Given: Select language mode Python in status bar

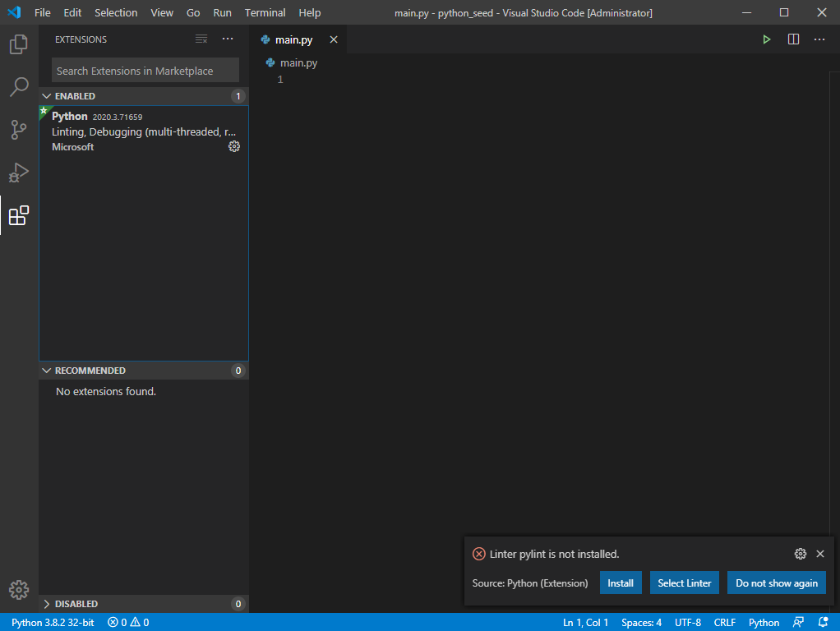Looking at the screenshot, I should click(764, 623).
